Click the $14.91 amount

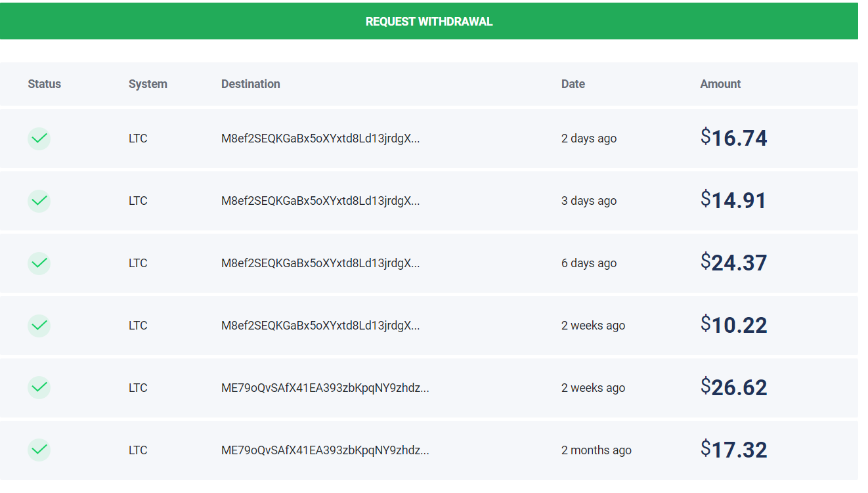click(x=733, y=200)
